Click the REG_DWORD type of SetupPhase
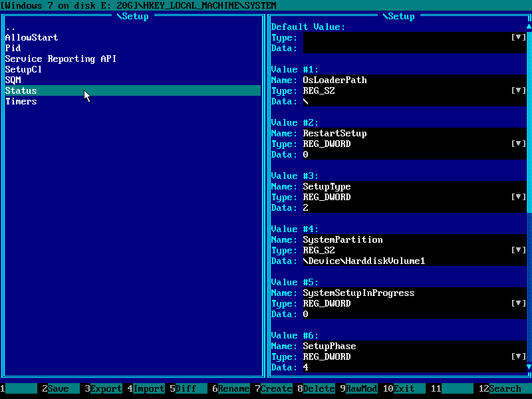532x399 pixels. point(327,356)
